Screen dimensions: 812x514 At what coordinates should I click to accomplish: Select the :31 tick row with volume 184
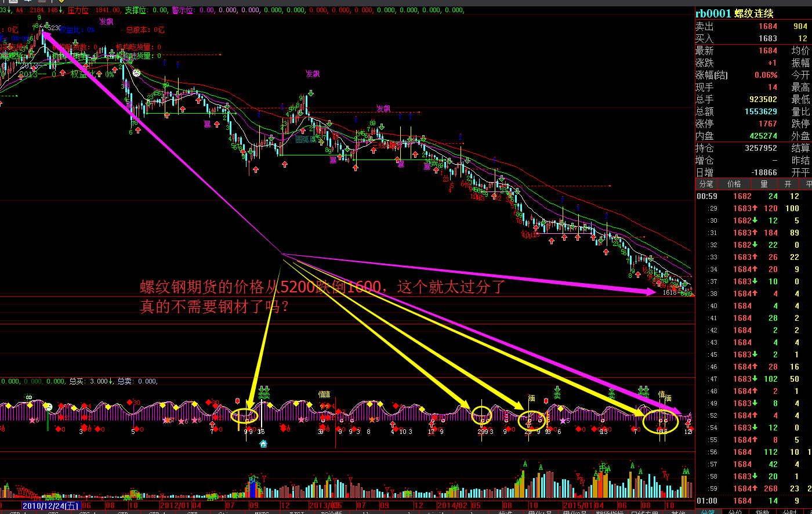point(753,233)
